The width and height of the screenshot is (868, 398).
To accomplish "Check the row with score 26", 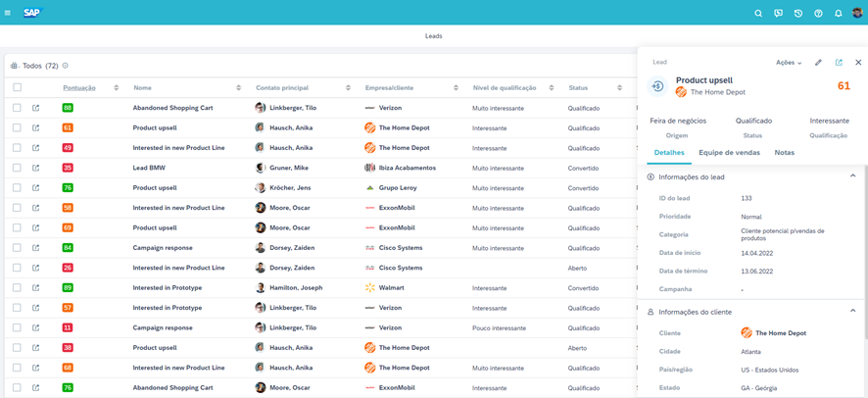I will pos(18,268).
